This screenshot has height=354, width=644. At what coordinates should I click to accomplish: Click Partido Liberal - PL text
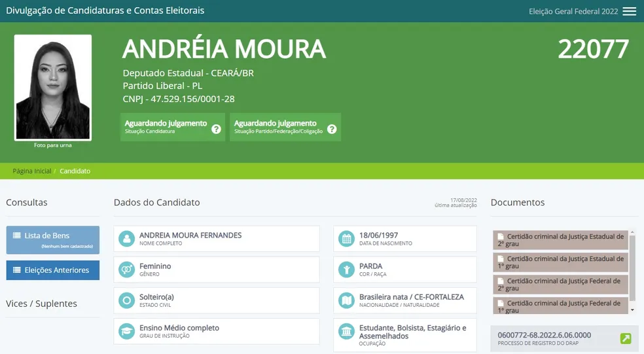click(x=162, y=86)
